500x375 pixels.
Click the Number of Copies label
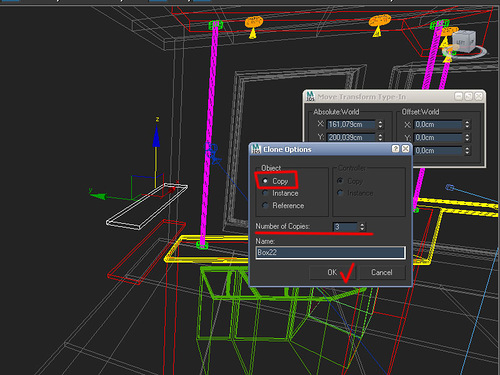pyautogui.click(x=283, y=226)
